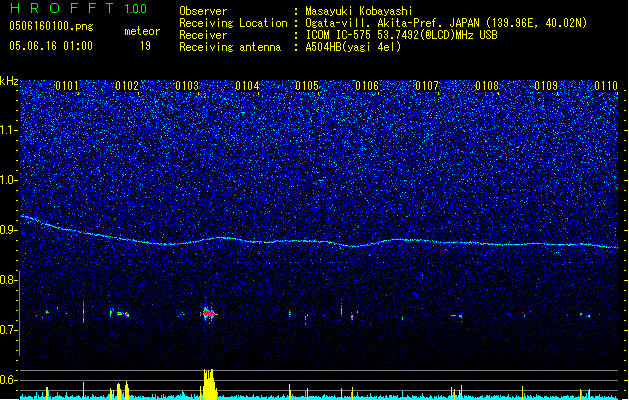The width and height of the screenshot is (629, 400).
Task: Click the 0110 time marker
Action: (x=606, y=86)
